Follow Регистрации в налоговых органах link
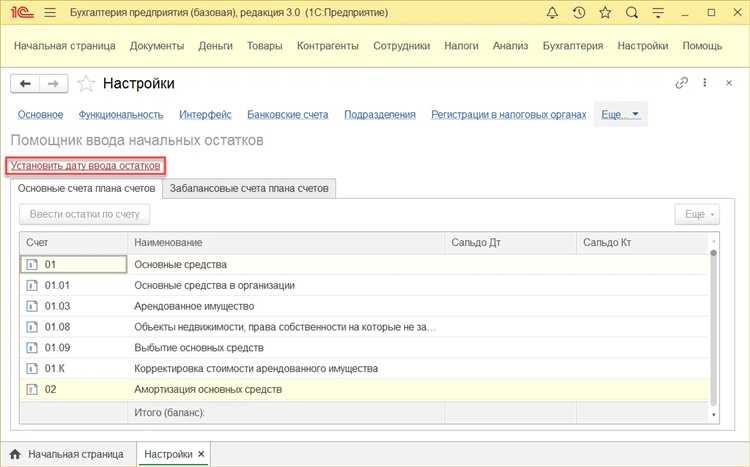Screen dimensions: 750x467 (x=509, y=115)
